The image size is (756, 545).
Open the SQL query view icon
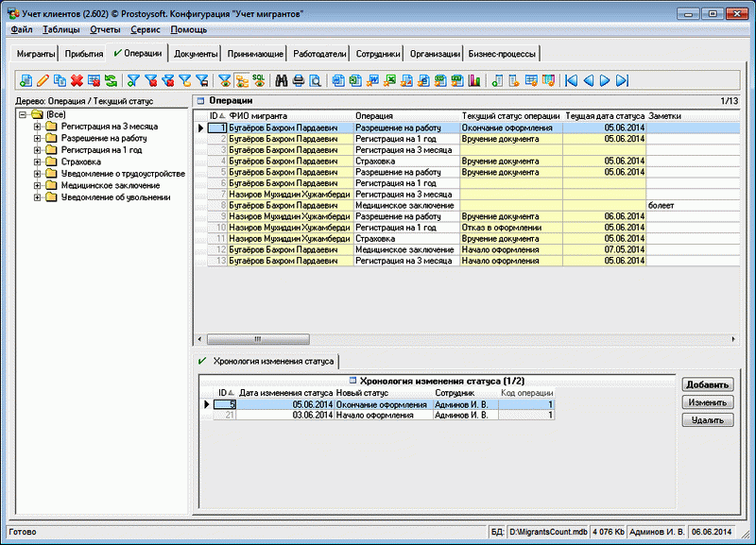point(257,80)
